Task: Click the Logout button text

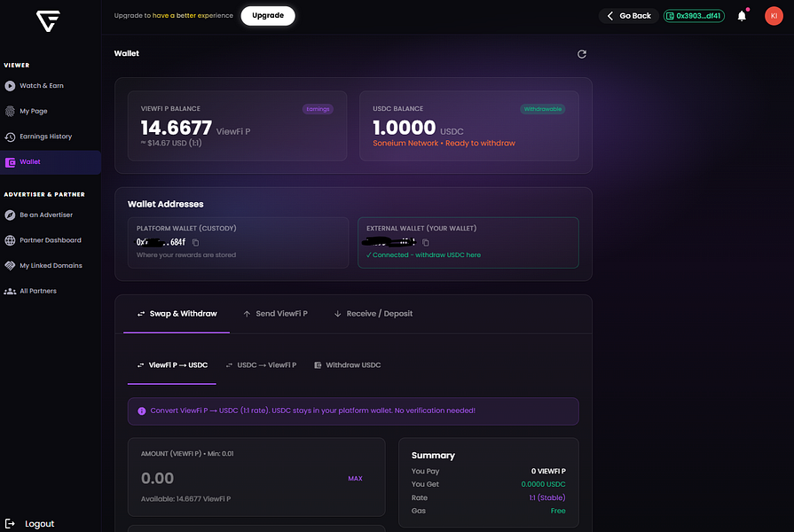Action: pyautogui.click(x=40, y=524)
